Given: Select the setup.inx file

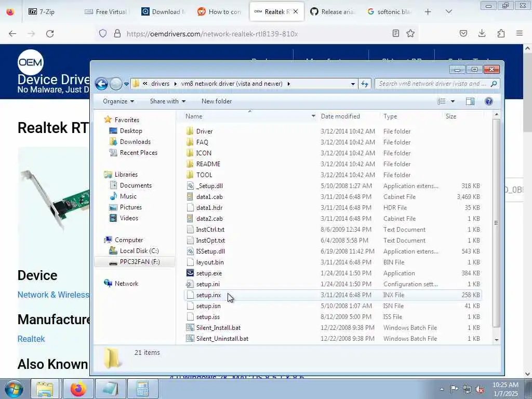Looking at the screenshot, I should coord(208,295).
